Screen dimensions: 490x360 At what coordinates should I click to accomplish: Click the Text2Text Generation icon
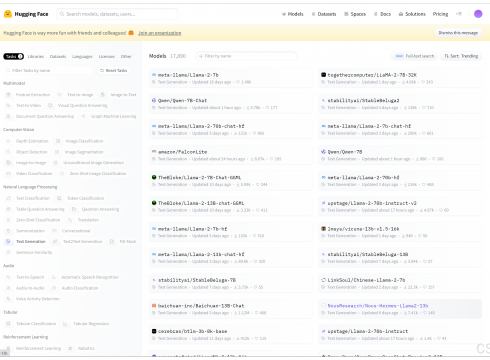click(x=55, y=241)
